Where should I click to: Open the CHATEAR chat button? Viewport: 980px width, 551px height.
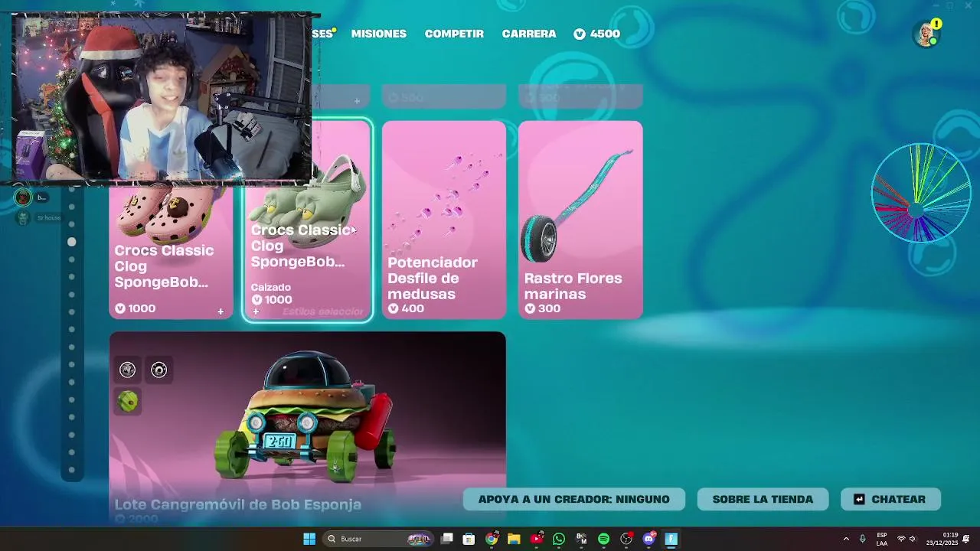coord(890,499)
